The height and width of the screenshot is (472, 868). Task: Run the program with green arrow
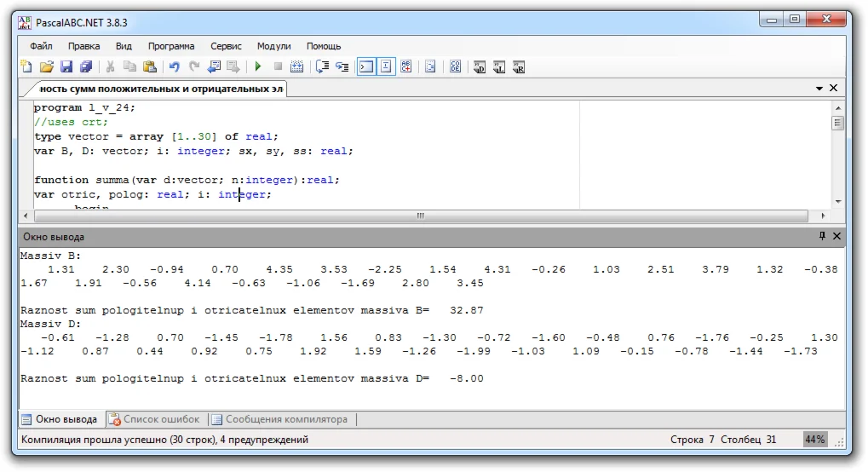tap(257, 66)
